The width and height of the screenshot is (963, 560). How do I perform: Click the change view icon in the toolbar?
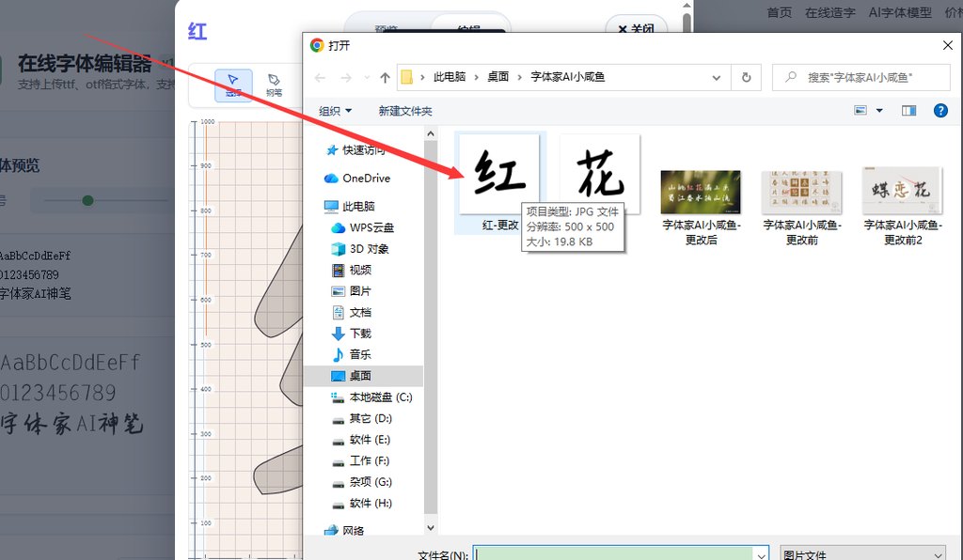[861, 111]
